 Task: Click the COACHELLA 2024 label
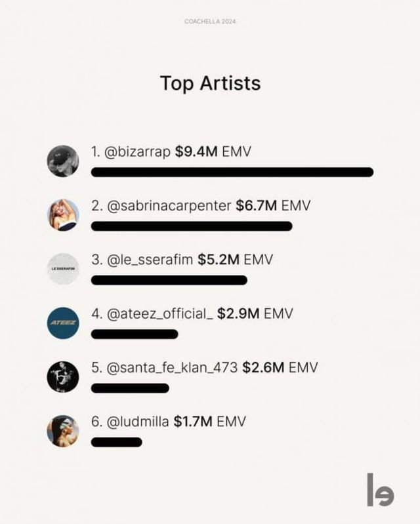click(210, 22)
